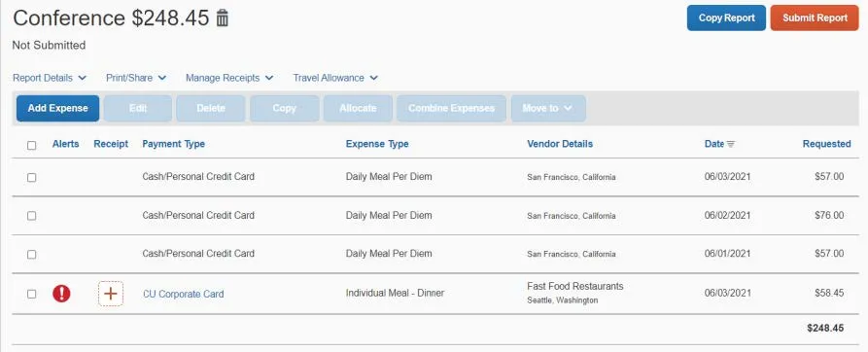
Task: Check the 06/03/2021 $57.00 per diem row
Action: tap(31, 177)
